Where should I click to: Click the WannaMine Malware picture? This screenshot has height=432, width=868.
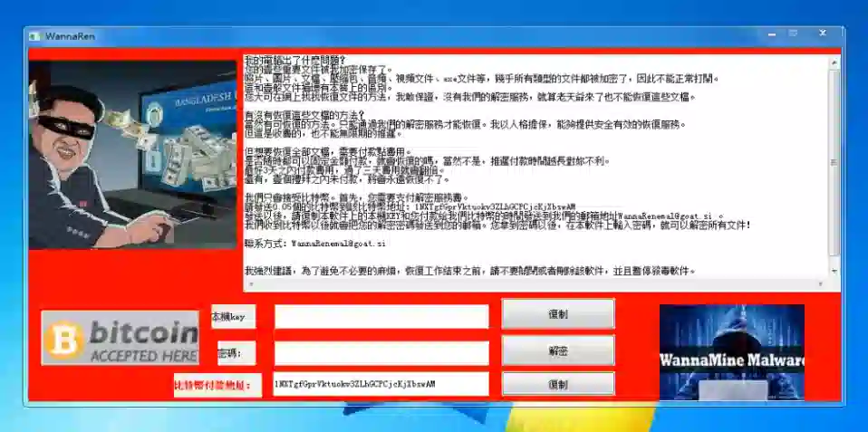click(732, 351)
